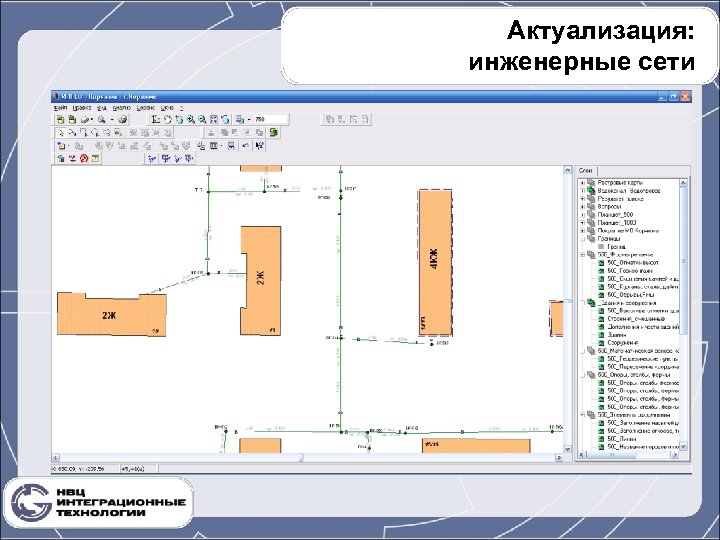The width and height of the screenshot is (720, 540).
Task: Open the Правка menu
Action: [x=82, y=107]
